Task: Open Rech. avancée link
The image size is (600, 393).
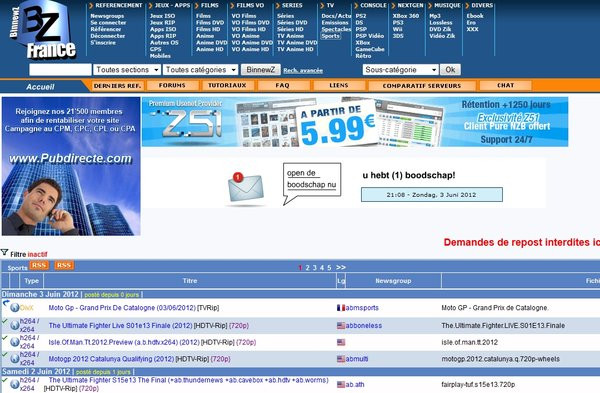Action: (x=303, y=70)
